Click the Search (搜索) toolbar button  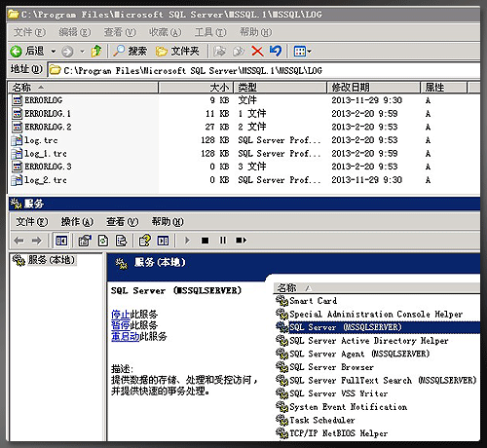[130, 51]
